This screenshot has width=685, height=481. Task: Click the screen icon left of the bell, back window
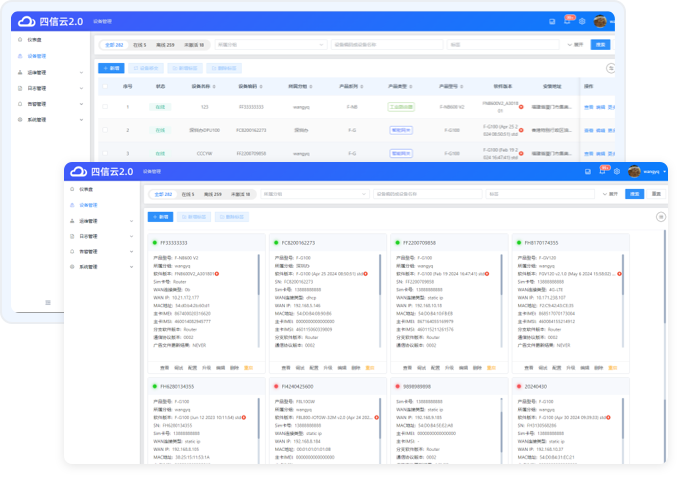point(552,21)
